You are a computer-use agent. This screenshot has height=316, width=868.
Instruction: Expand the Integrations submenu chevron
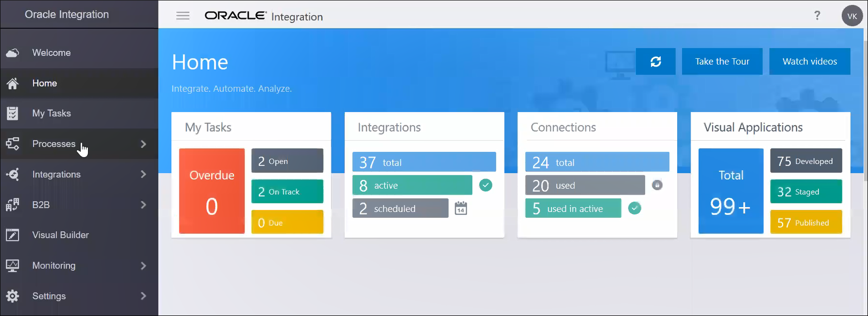click(x=143, y=174)
